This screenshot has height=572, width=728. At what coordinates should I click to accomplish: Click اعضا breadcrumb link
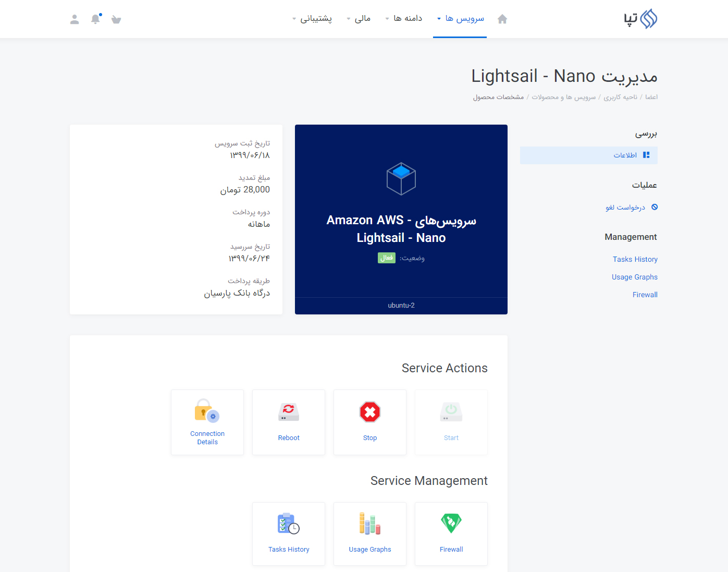(x=651, y=97)
